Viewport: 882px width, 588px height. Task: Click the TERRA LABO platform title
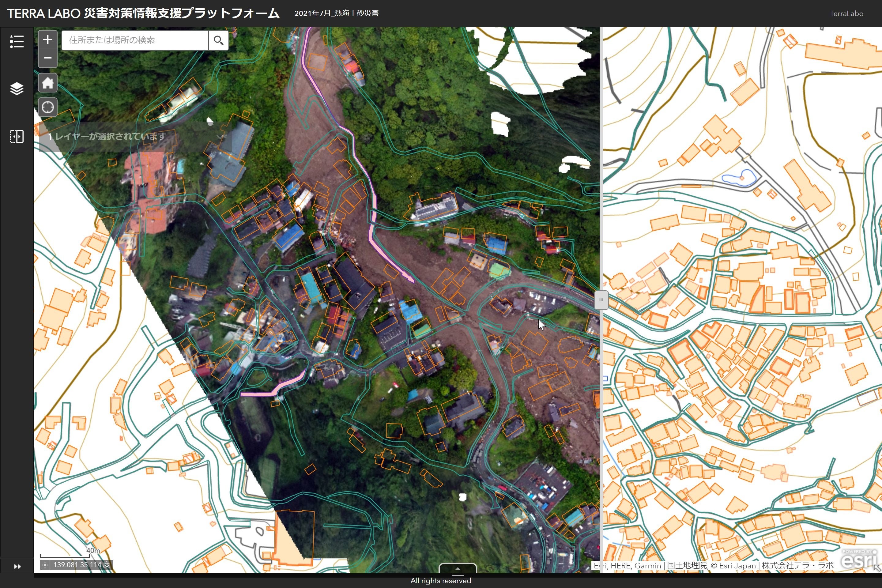click(143, 13)
